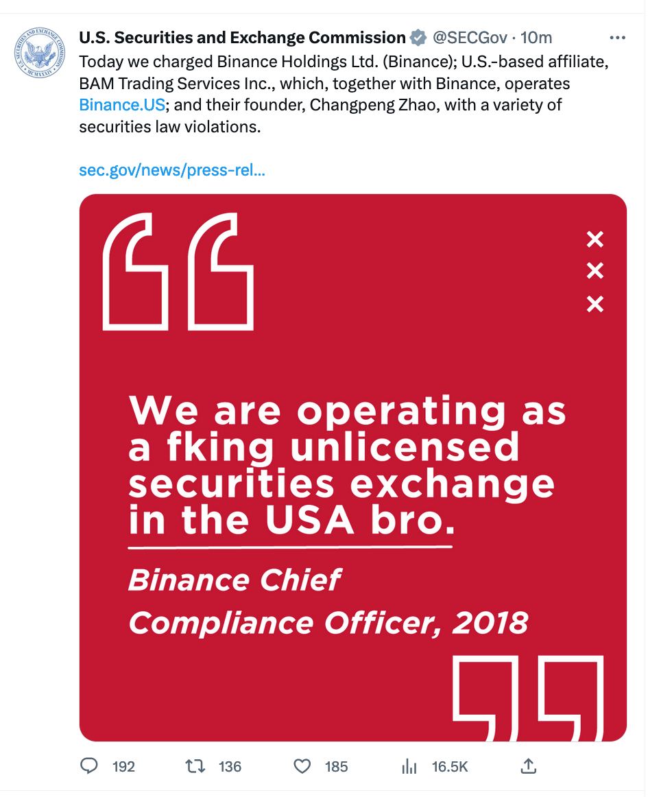Retweet the SEC post
This screenshot has width=672, height=797.
pos(195,765)
